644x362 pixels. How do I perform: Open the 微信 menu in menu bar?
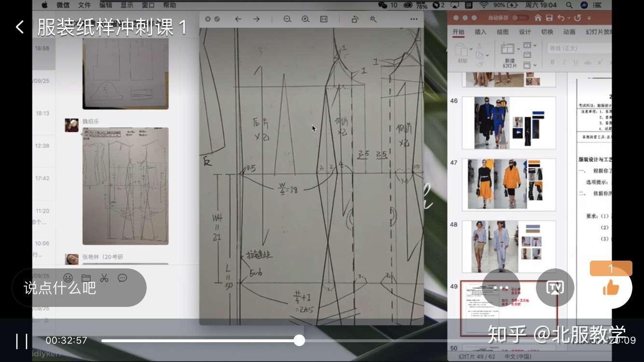tap(63, 5)
